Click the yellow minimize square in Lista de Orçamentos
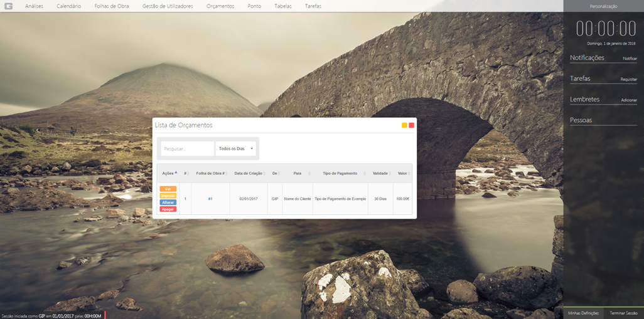The width and height of the screenshot is (644, 319). (404, 125)
